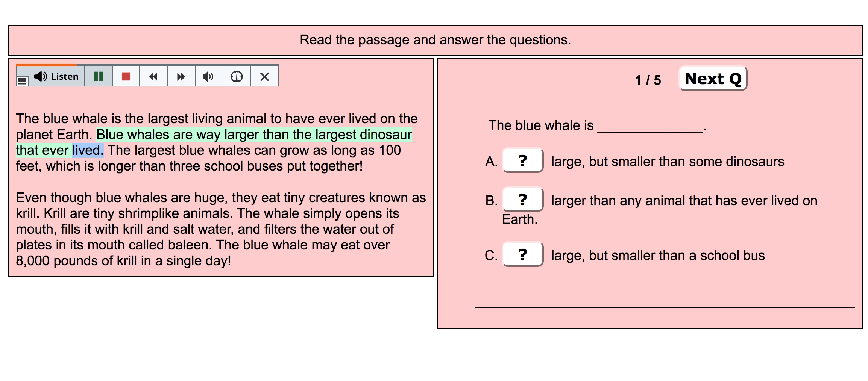
Task: Reveal answer choice A
Action: 522,162
